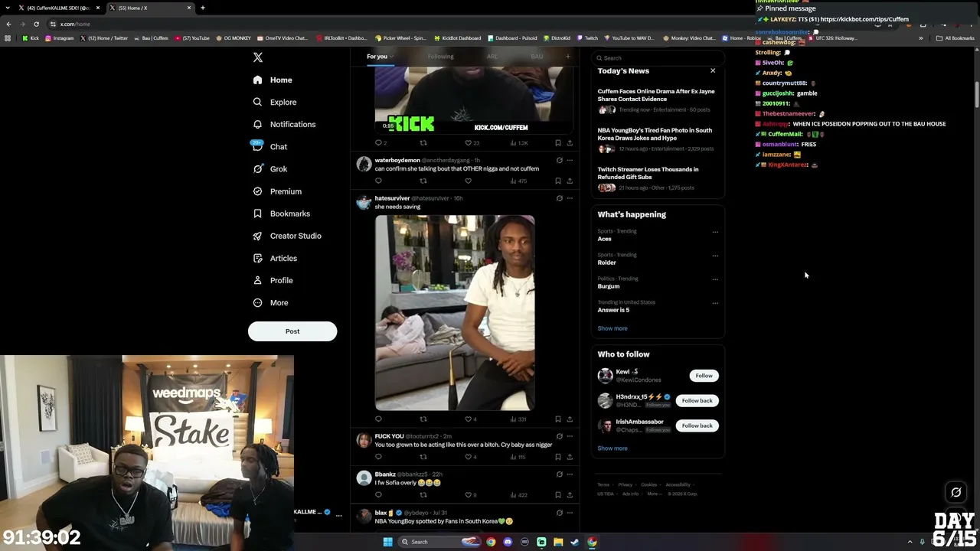Open more options for the Aces trend
980x551 pixels.
[x=715, y=232]
